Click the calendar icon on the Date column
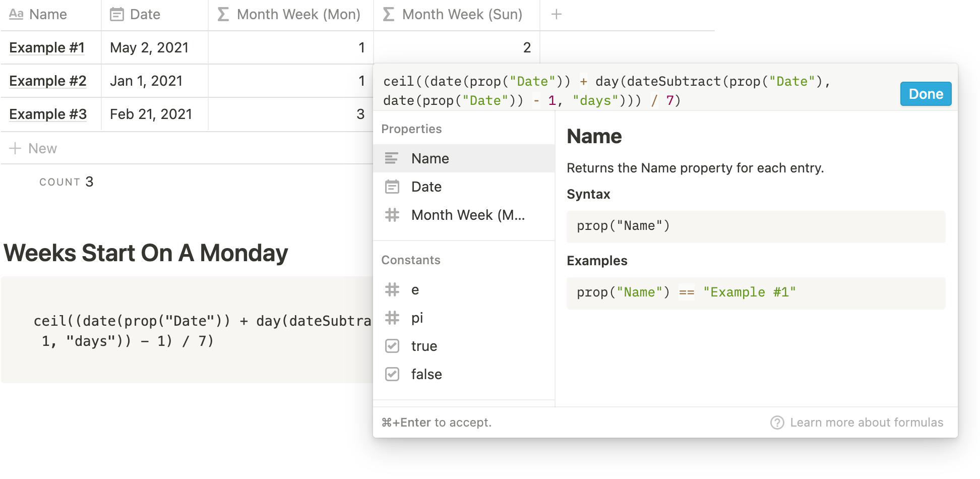The width and height of the screenshot is (980, 479). click(117, 14)
